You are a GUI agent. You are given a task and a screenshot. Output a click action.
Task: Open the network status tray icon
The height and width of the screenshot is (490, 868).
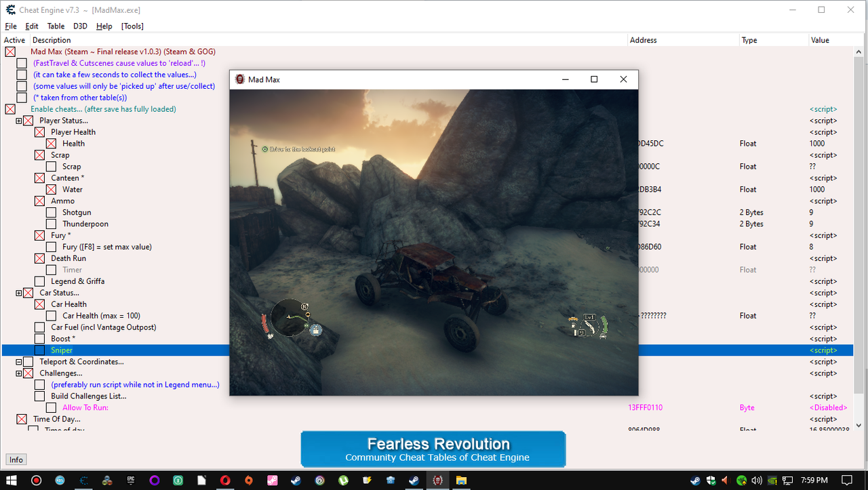786,481
